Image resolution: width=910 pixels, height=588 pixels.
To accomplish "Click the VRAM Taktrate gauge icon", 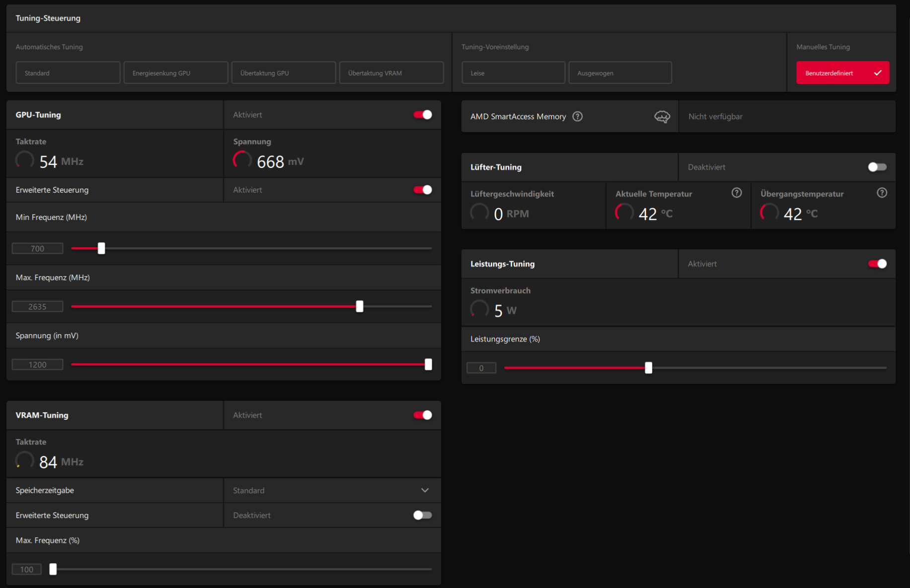I will click(25, 460).
